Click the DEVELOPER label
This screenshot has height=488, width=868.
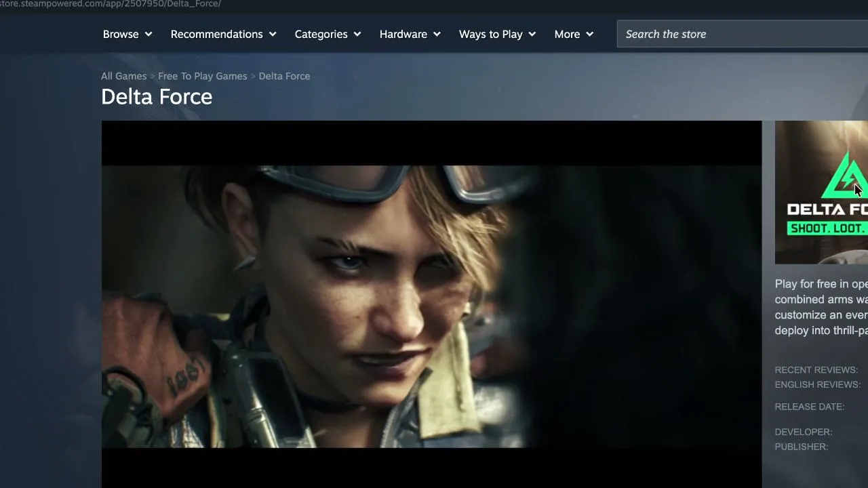click(804, 432)
